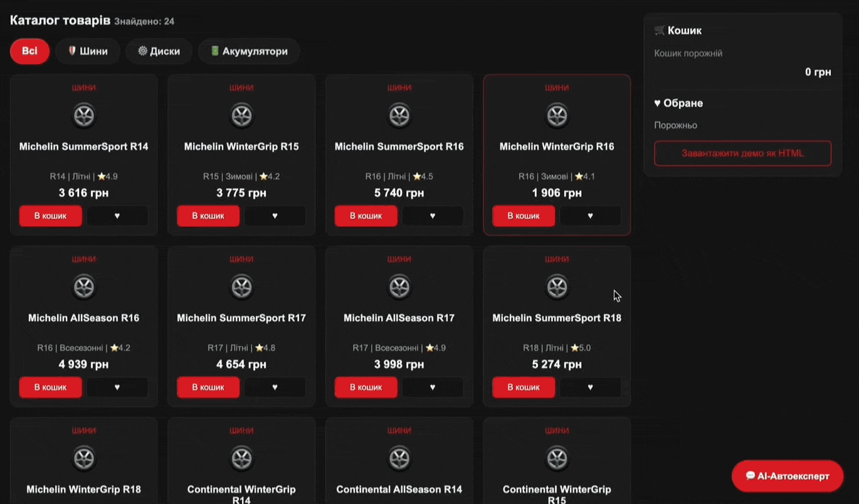Add Michelin WinterGrip R16 to cart

524,216
